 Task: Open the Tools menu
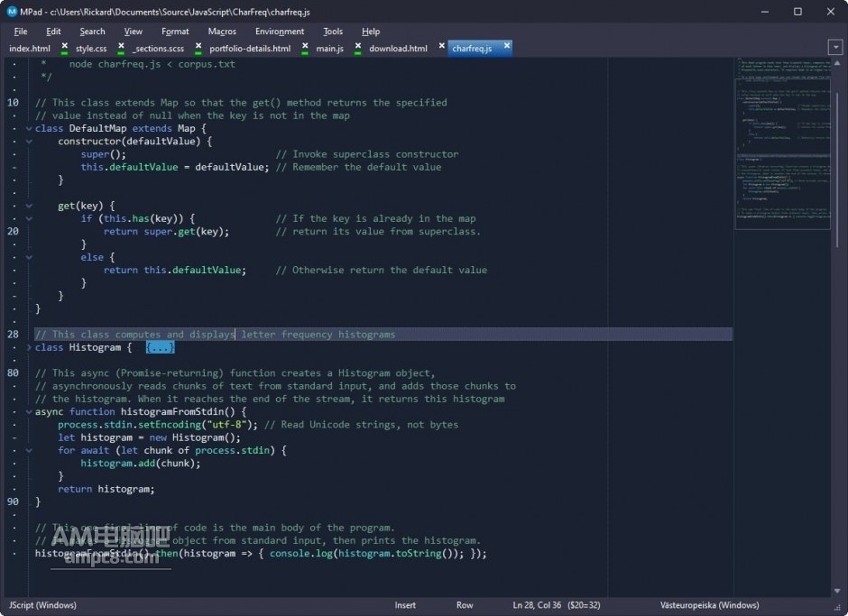pos(333,32)
